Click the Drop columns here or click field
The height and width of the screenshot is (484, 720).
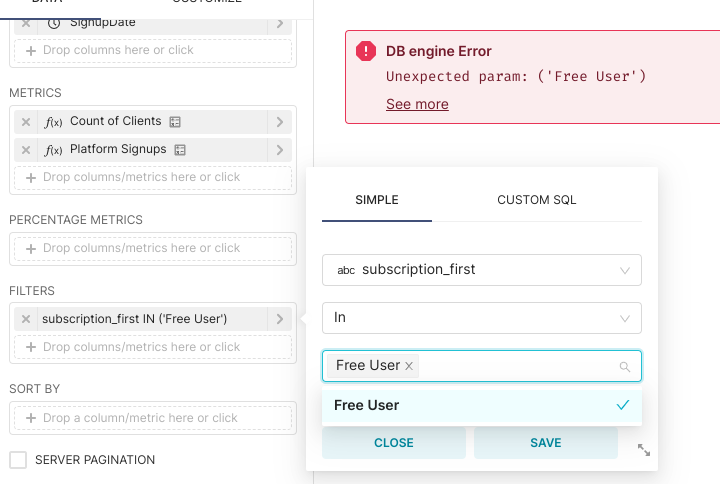153,51
